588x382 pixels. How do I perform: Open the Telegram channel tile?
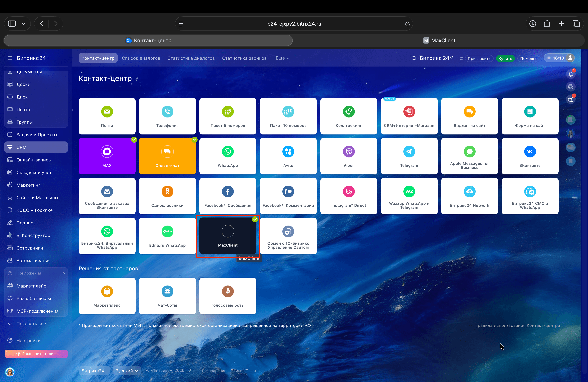coord(409,156)
